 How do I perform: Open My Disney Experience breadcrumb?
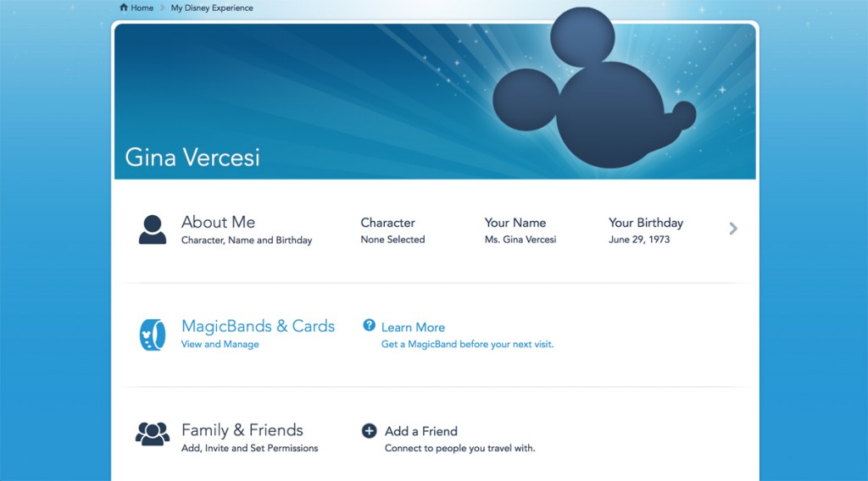point(212,8)
